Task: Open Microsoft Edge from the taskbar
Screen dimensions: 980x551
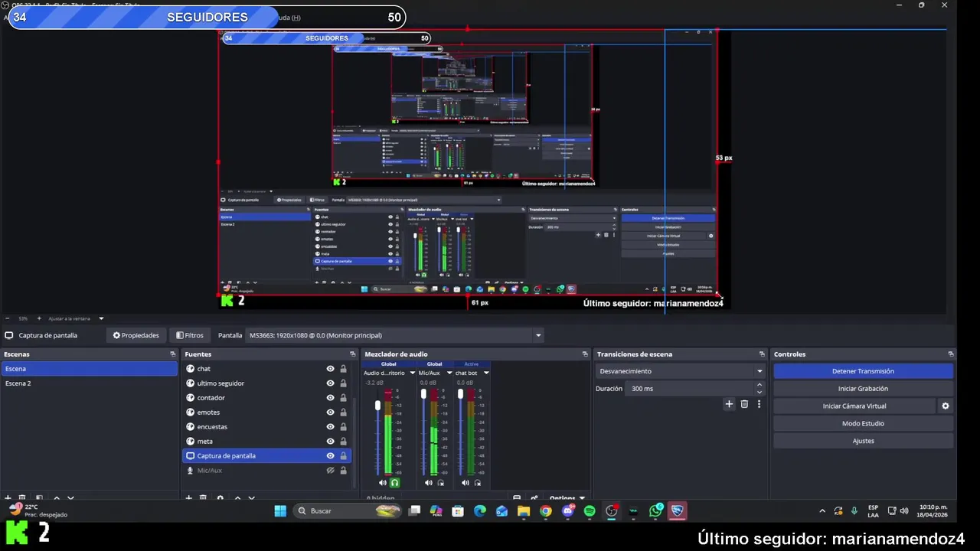Action: pyautogui.click(x=480, y=510)
